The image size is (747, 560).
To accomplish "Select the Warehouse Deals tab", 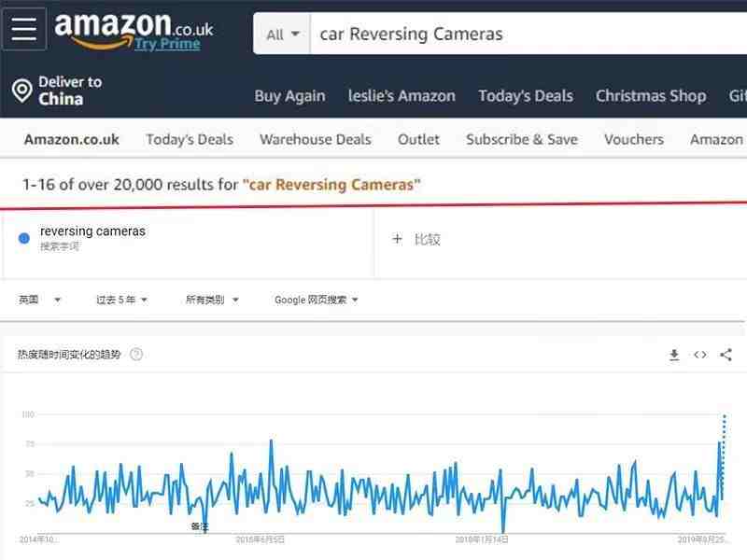I will pos(316,139).
